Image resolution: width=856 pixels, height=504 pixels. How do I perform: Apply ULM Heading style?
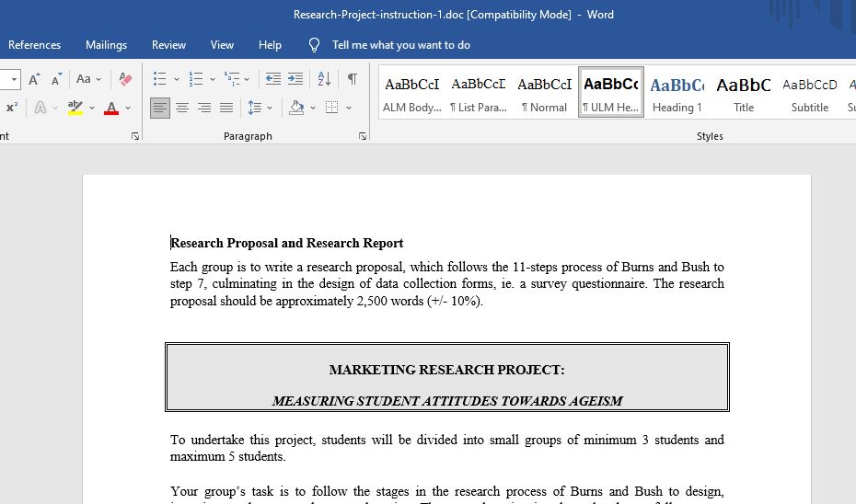click(x=611, y=92)
